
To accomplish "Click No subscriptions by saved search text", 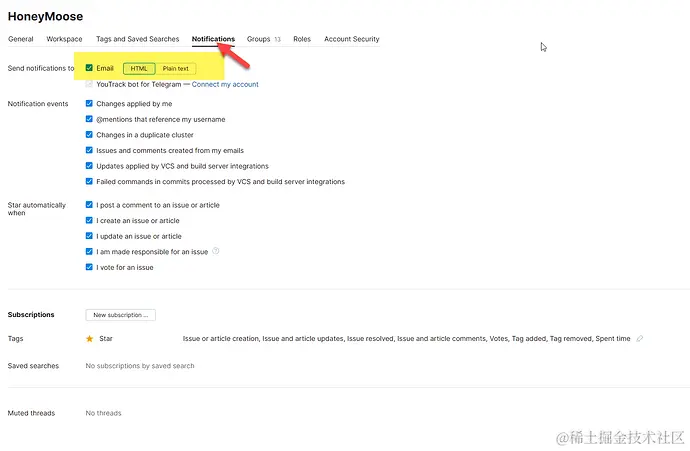I will [x=140, y=366].
